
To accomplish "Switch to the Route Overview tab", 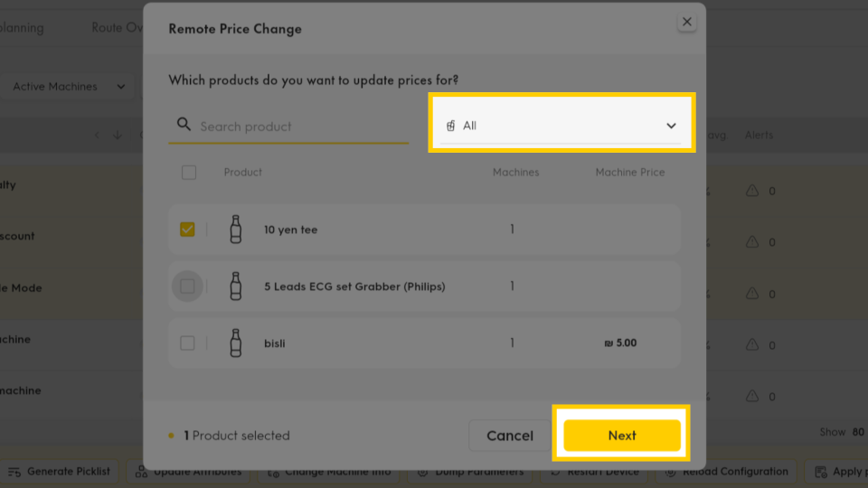I will 117,28.
